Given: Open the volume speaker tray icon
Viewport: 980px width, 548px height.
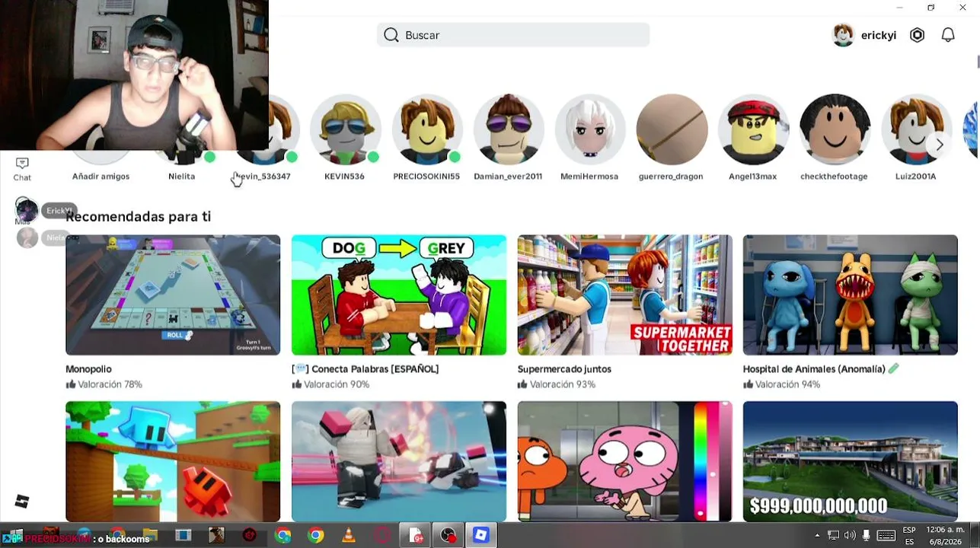Looking at the screenshot, I should [x=850, y=535].
